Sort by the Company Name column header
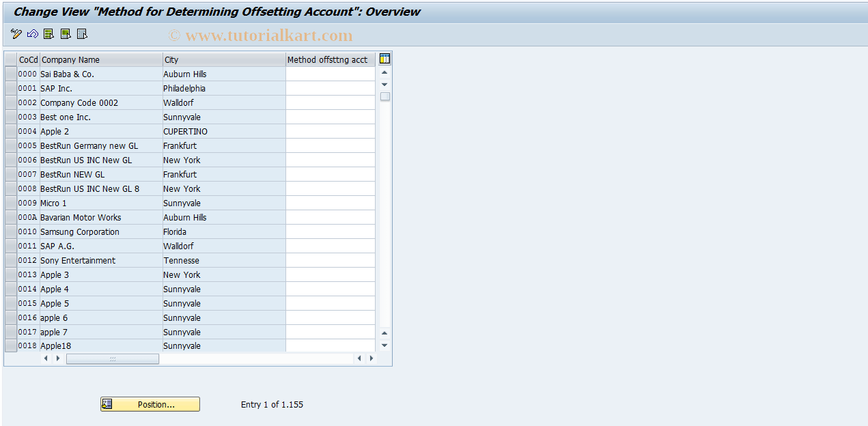The width and height of the screenshot is (868, 426). point(100,59)
